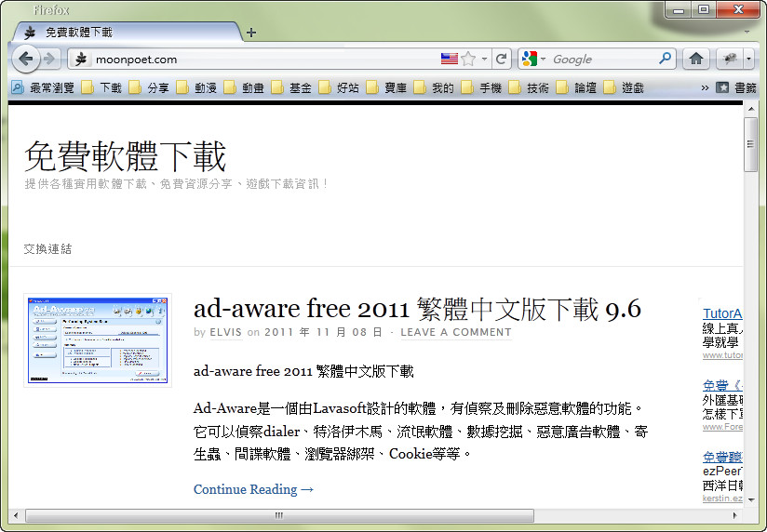Open the Firefox application menu

tap(51, 10)
